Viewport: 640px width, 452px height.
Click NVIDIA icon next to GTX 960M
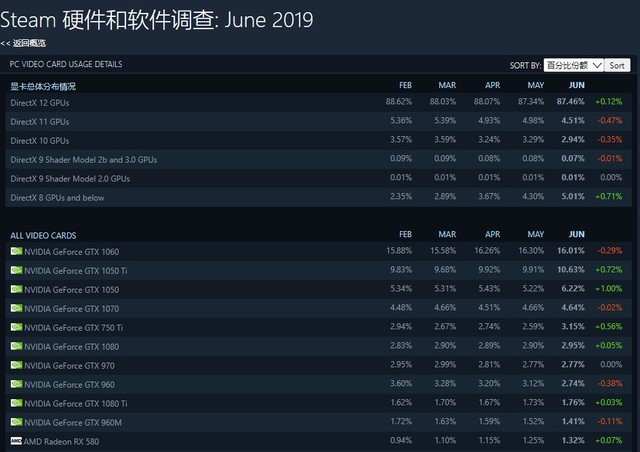(16, 422)
